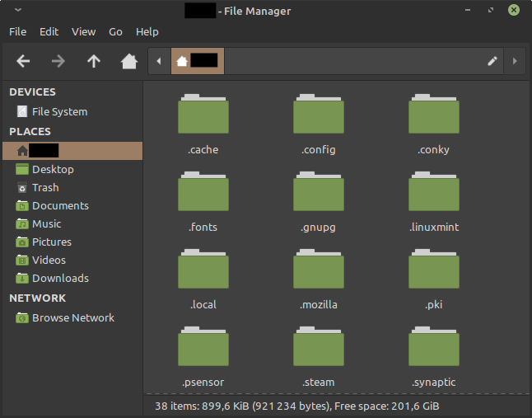Screen dimensions: 532x418
Task: Jump to home folder via toolbar house icon
Action: [x=129, y=61]
